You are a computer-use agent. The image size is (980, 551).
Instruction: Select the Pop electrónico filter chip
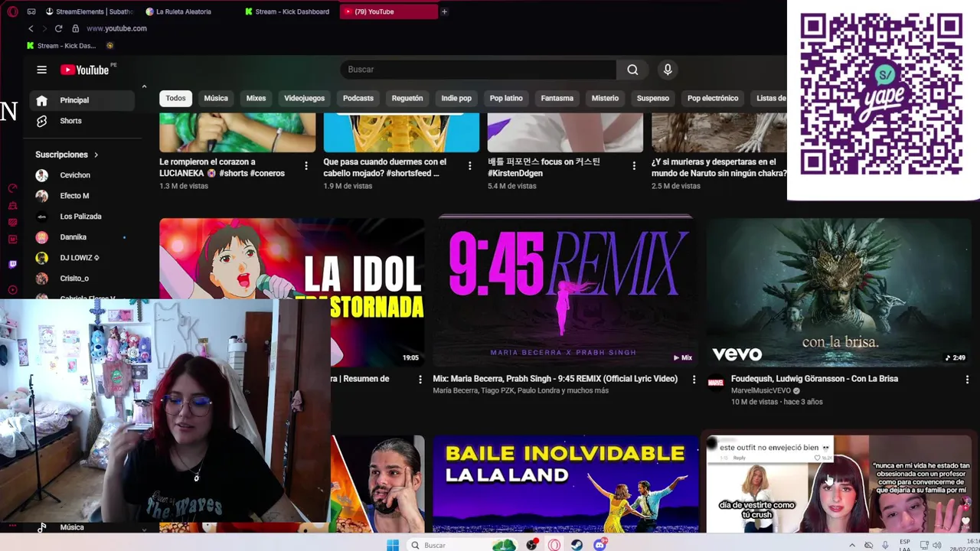(x=713, y=98)
